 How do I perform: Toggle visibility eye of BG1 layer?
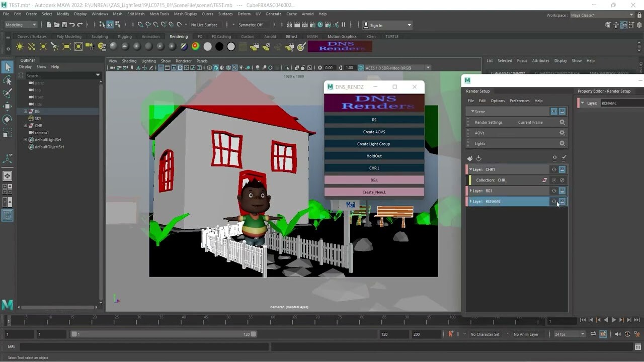(554, 191)
